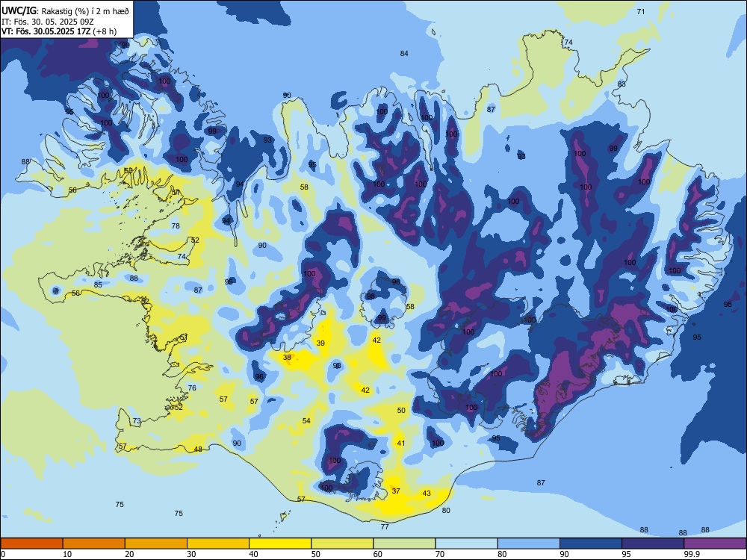Pick the 20–30 legend color segment
The height and width of the screenshot is (560, 747).
tap(156, 544)
